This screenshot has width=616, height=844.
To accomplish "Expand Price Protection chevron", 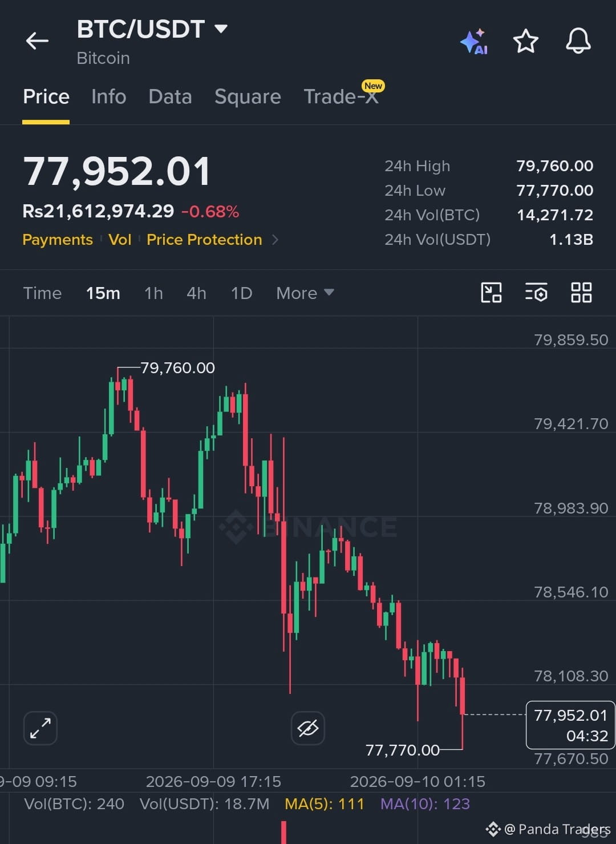I will point(275,240).
